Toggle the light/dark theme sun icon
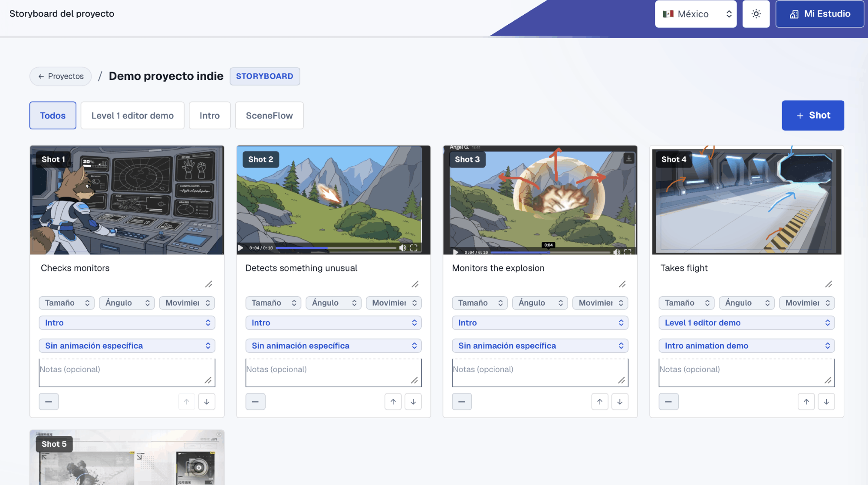868x485 pixels. [756, 14]
